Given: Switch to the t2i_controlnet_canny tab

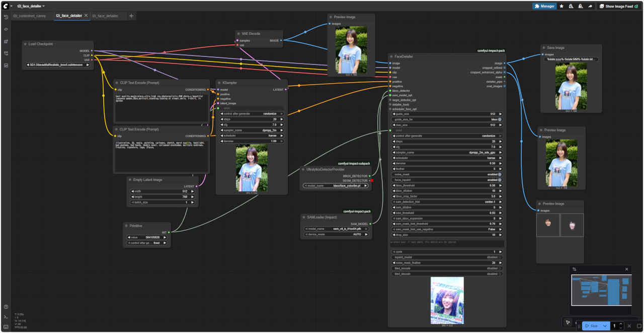Looking at the screenshot, I should point(29,16).
